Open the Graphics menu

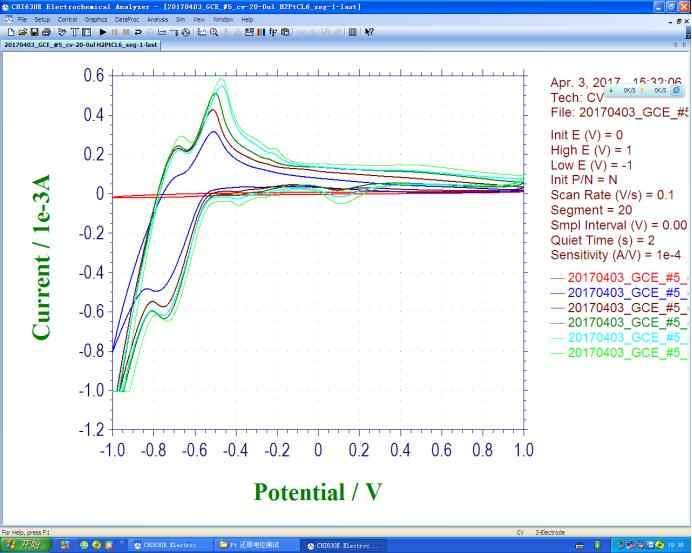point(96,19)
